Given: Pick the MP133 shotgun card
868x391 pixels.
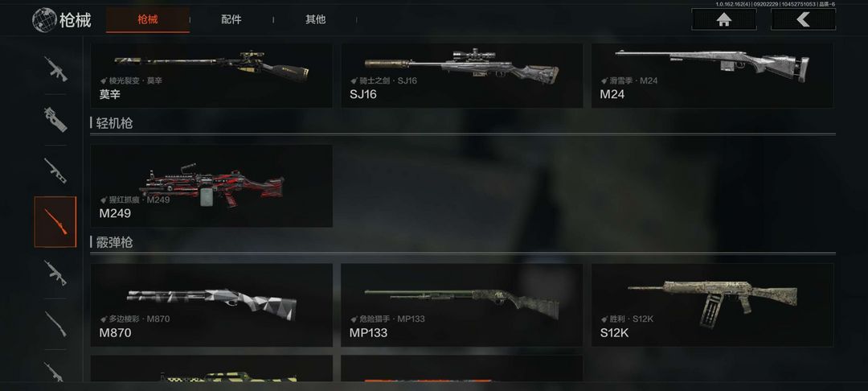Looking at the screenshot, I should pos(461,305).
